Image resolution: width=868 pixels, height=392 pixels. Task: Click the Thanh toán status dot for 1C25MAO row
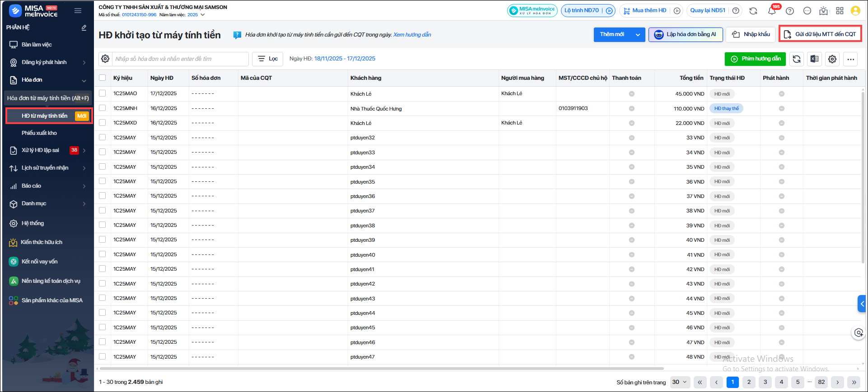pyautogui.click(x=632, y=94)
